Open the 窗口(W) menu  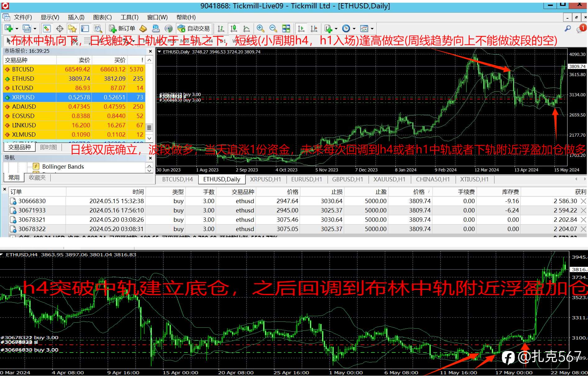tap(157, 17)
